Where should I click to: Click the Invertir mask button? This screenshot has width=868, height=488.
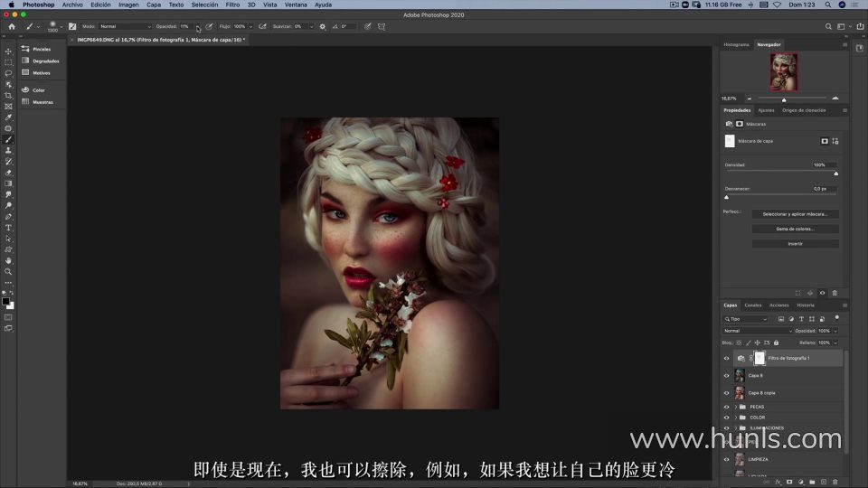pyautogui.click(x=795, y=243)
